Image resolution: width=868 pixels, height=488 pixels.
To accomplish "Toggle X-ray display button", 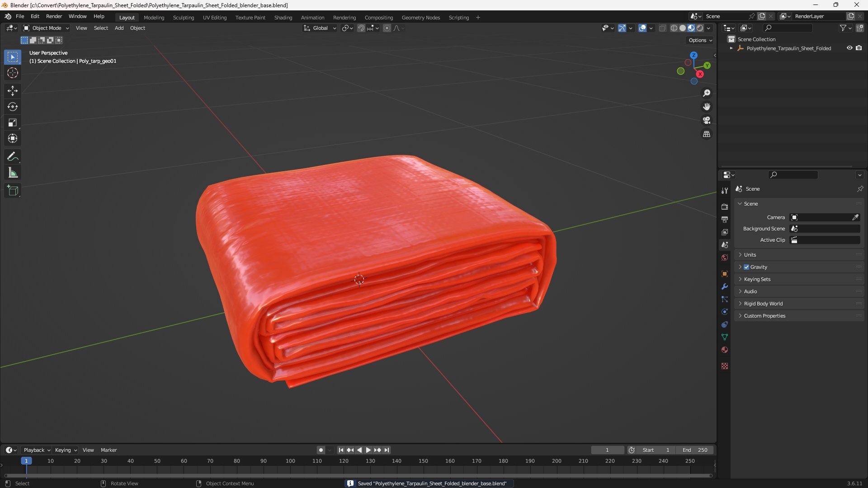I will 662,28.
